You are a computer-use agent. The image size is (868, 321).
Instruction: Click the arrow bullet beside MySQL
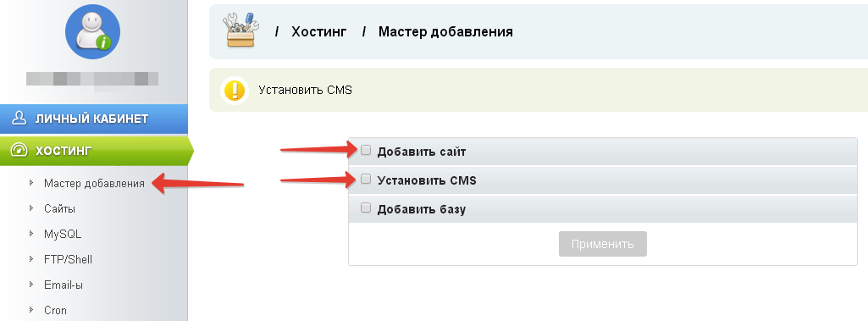point(31,234)
